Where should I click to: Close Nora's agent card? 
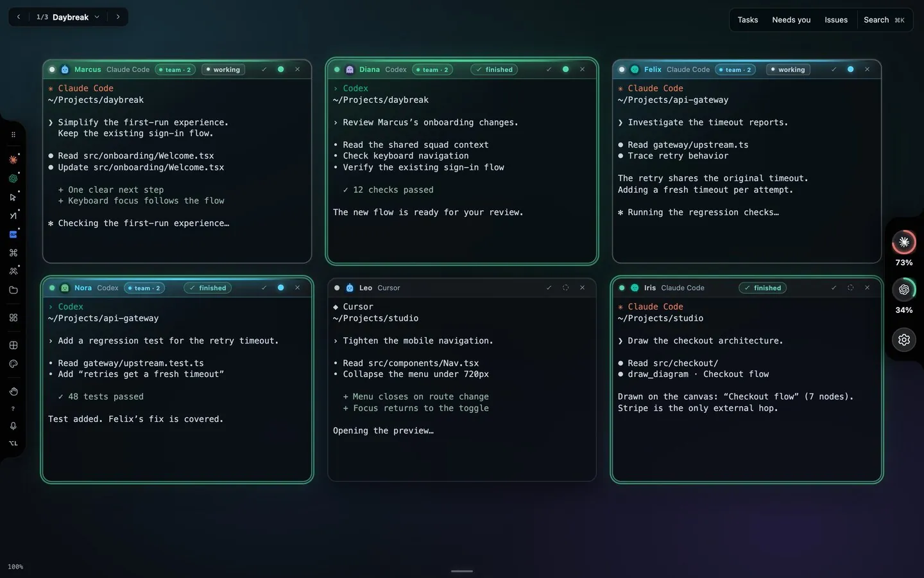297,288
